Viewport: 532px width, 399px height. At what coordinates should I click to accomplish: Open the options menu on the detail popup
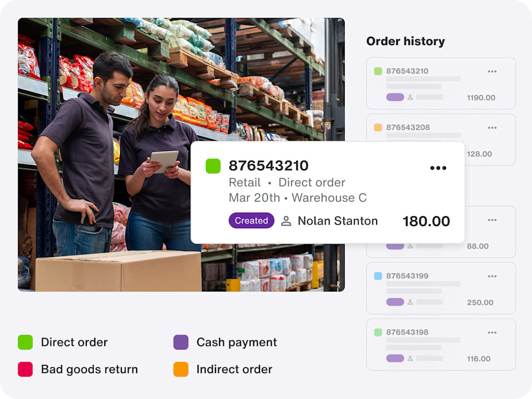438,168
